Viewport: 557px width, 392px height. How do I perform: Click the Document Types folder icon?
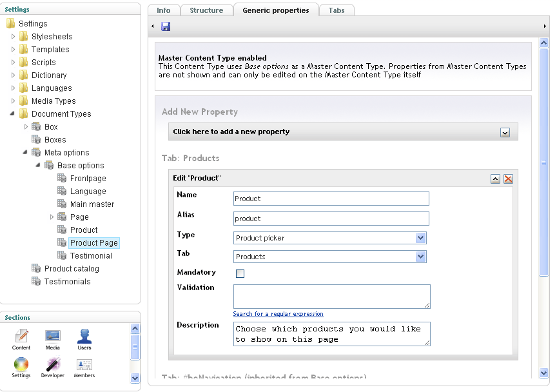coord(24,113)
